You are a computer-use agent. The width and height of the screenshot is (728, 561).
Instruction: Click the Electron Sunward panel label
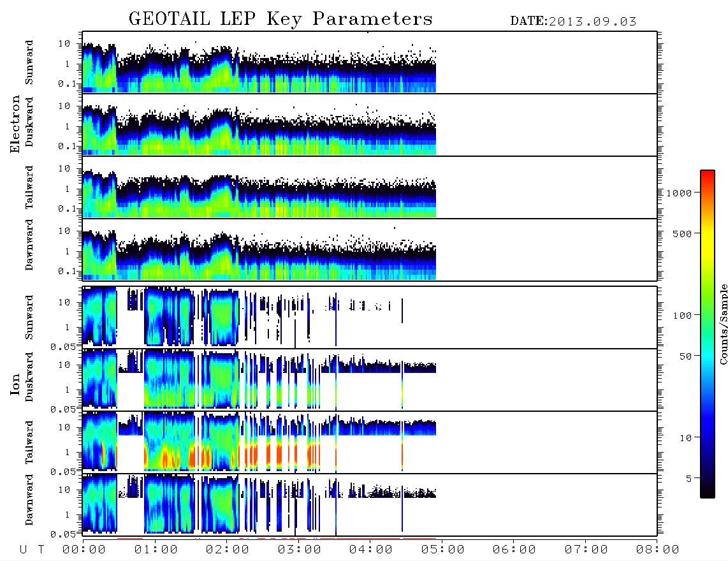pos(29,62)
